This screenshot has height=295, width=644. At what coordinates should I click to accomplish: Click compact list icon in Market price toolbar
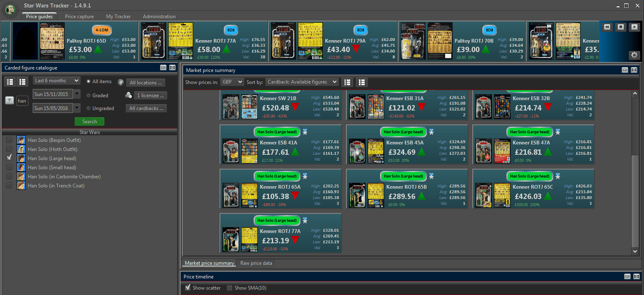(362, 82)
